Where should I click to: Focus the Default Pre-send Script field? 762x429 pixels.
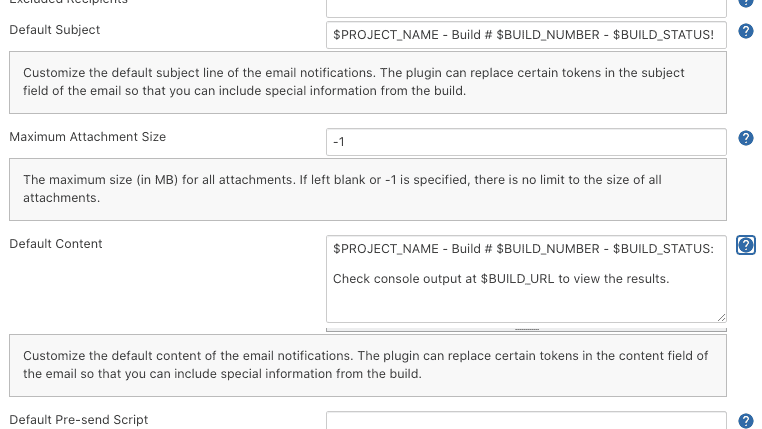click(525, 421)
